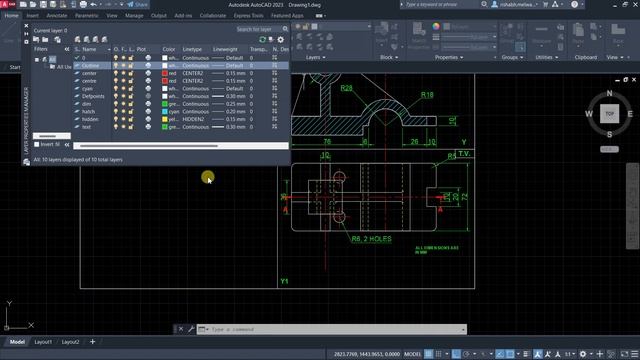Sort layers by Name column header
Image resolution: width=640 pixels, height=360 pixels.
(x=89, y=49)
